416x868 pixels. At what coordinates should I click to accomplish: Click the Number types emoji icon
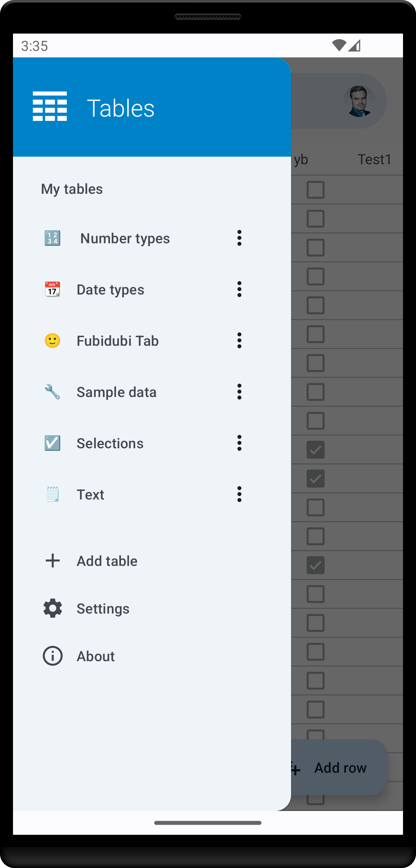click(52, 238)
